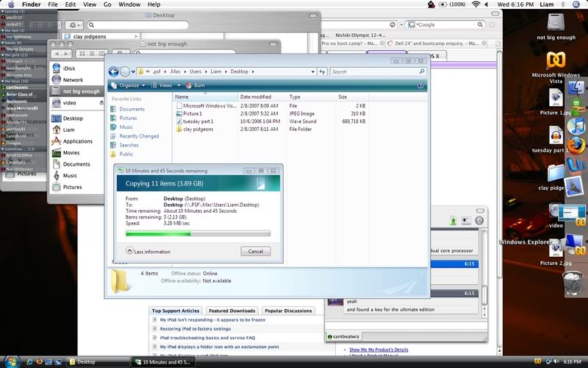Select the tuesday part 1 wave file
The width and height of the screenshot is (588, 368).
(x=271, y=121)
